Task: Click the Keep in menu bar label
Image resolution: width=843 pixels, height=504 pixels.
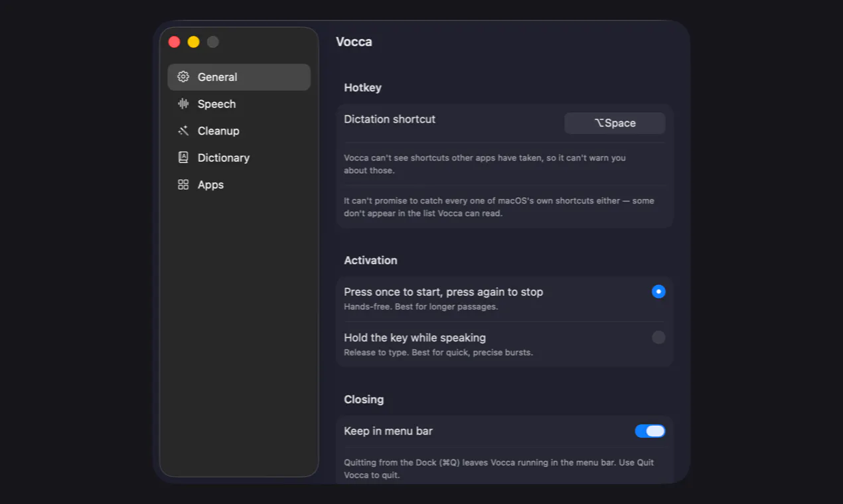Action: [388, 431]
